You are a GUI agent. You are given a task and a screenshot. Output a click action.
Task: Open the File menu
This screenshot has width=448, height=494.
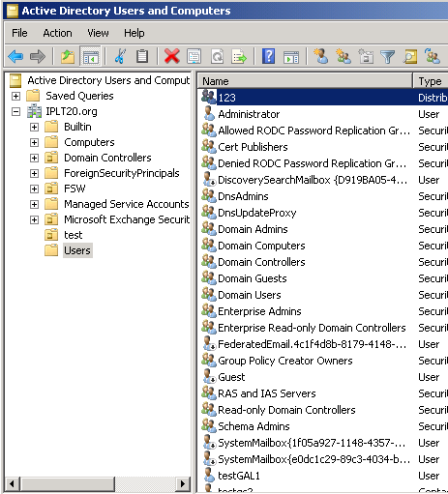tap(19, 33)
